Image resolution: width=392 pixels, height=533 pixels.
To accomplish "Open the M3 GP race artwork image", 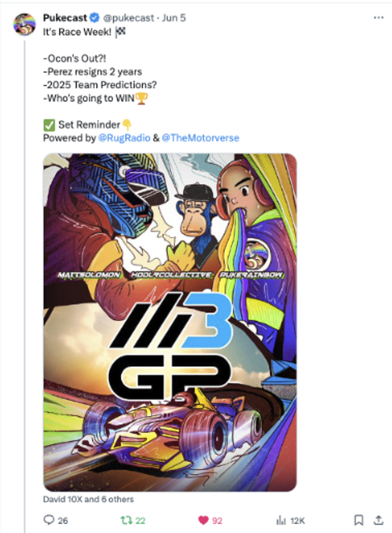I will click(170, 322).
